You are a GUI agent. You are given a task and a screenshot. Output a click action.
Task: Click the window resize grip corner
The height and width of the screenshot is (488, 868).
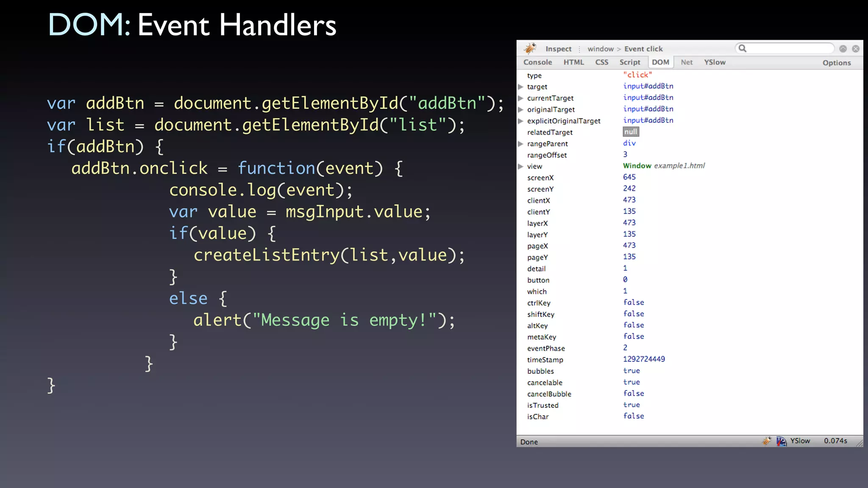coord(860,443)
